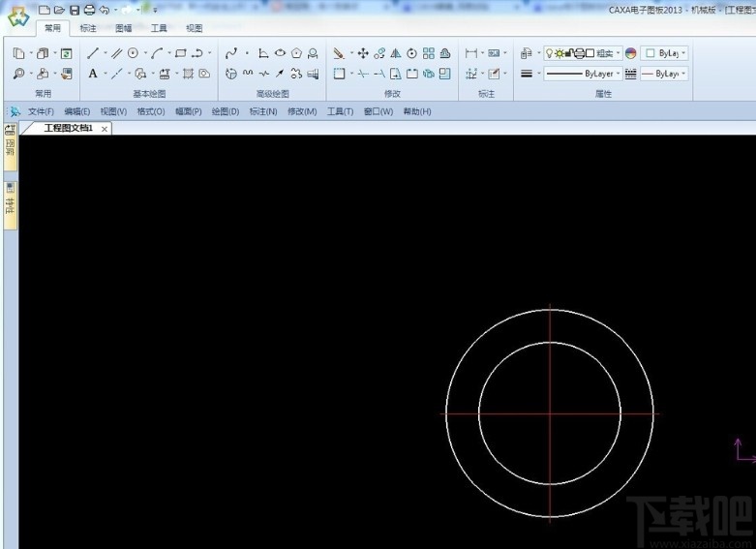The height and width of the screenshot is (549, 756).
Task: Click the Save icon in quick access toolbar
Action: coord(75,10)
